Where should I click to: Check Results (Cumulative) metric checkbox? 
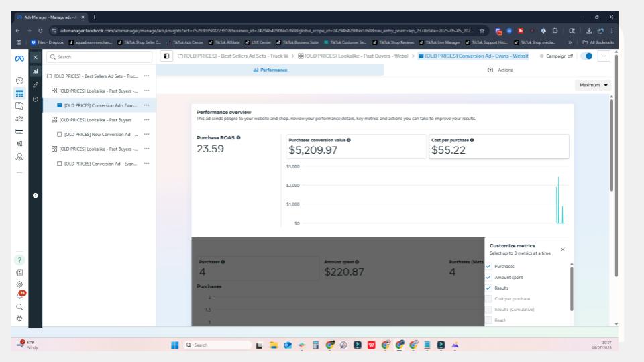tap(488, 310)
